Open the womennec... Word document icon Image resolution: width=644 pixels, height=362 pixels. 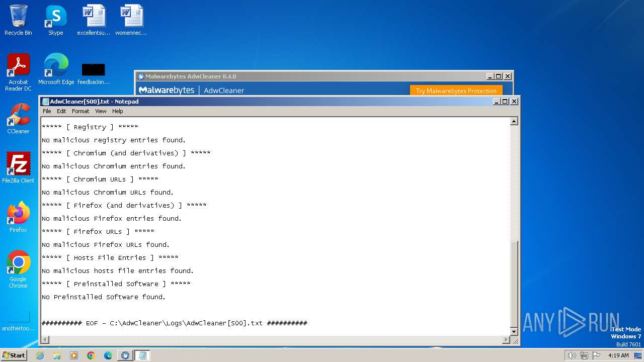(131, 20)
